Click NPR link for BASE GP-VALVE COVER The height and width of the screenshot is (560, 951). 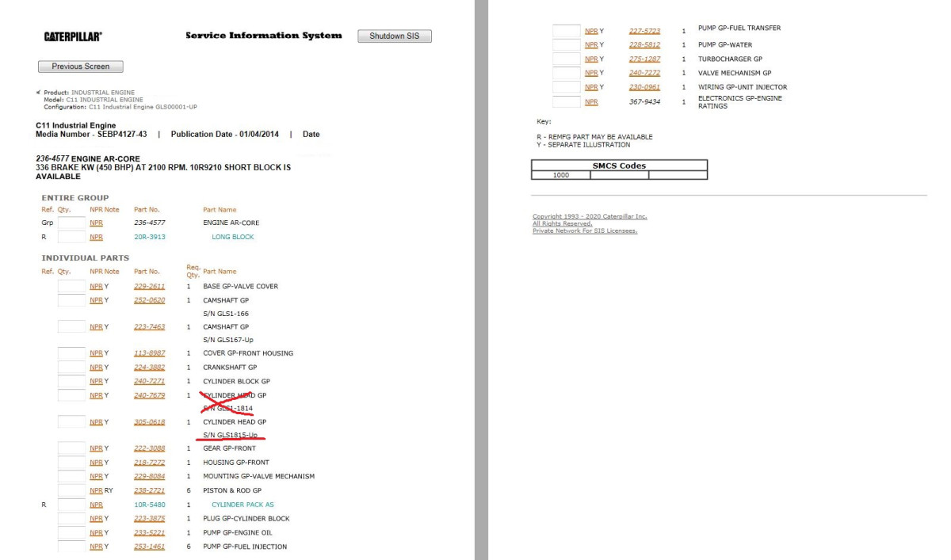96,286
